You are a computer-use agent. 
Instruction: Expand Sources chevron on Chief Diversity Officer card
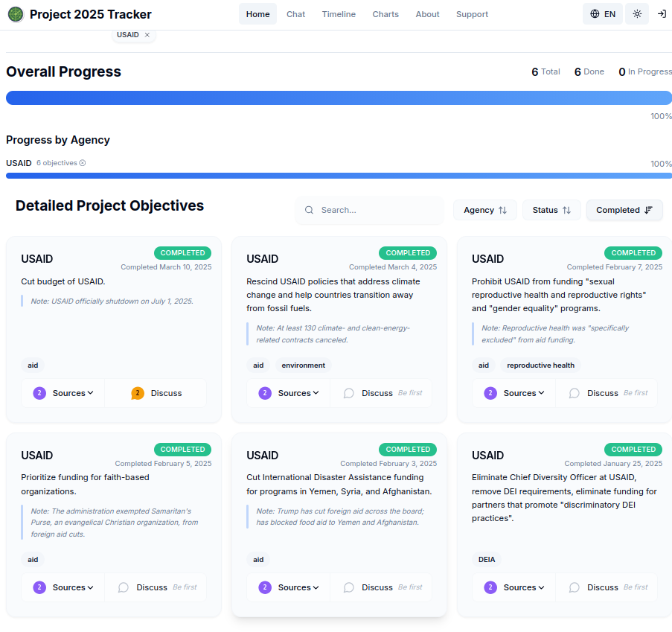(x=541, y=587)
